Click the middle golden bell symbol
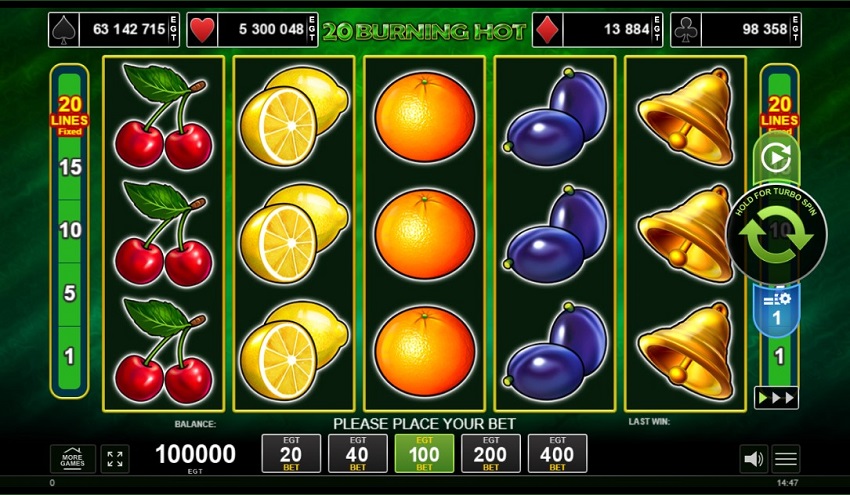 tap(685, 234)
